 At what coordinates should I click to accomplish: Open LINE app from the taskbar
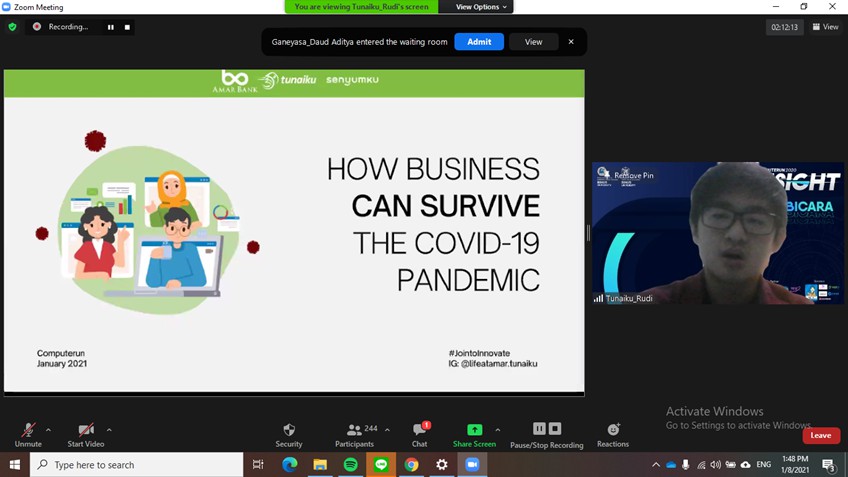pos(381,465)
